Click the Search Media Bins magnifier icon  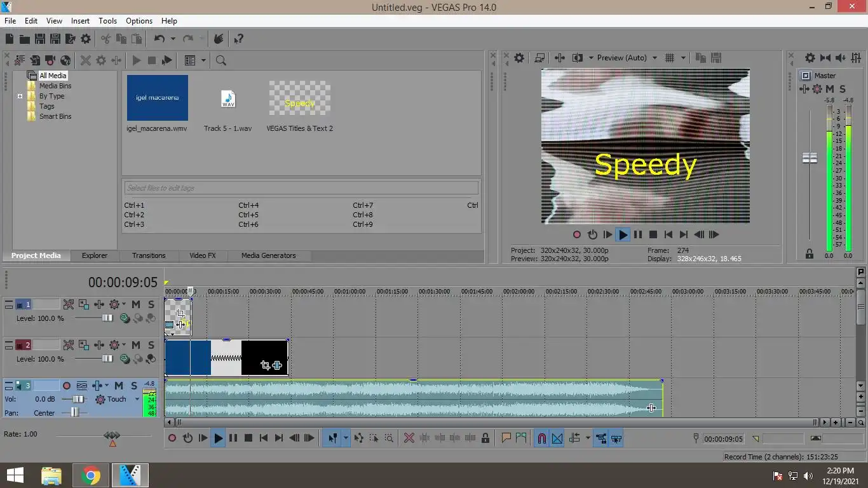(221, 60)
